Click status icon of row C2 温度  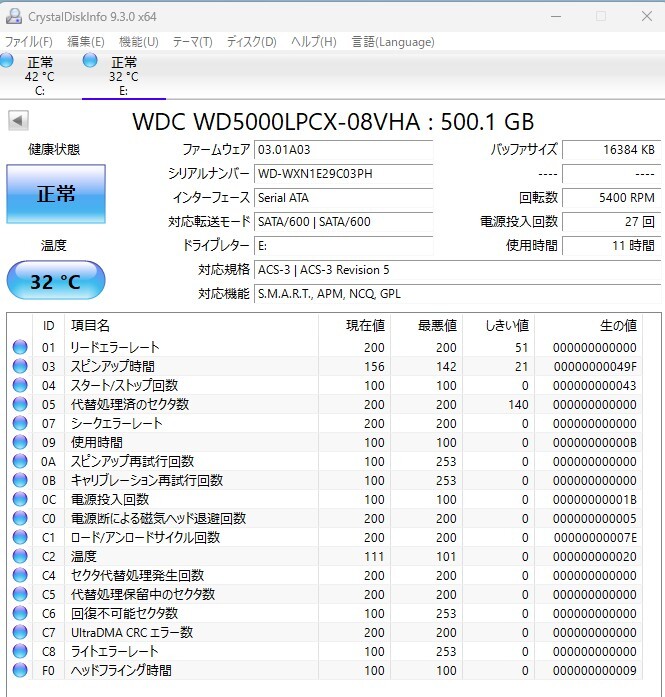tap(20, 556)
